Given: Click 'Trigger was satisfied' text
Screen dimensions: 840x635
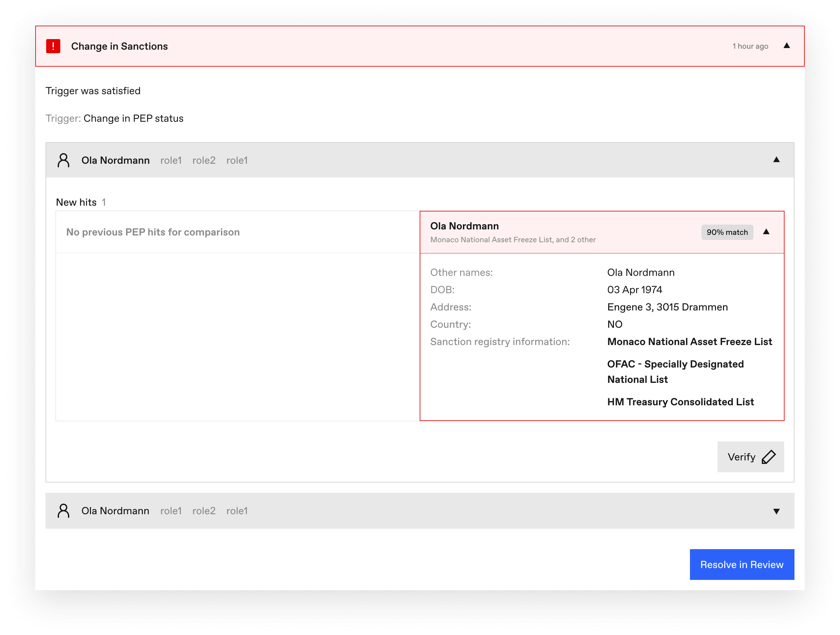Looking at the screenshot, I should tap(93, 91).
